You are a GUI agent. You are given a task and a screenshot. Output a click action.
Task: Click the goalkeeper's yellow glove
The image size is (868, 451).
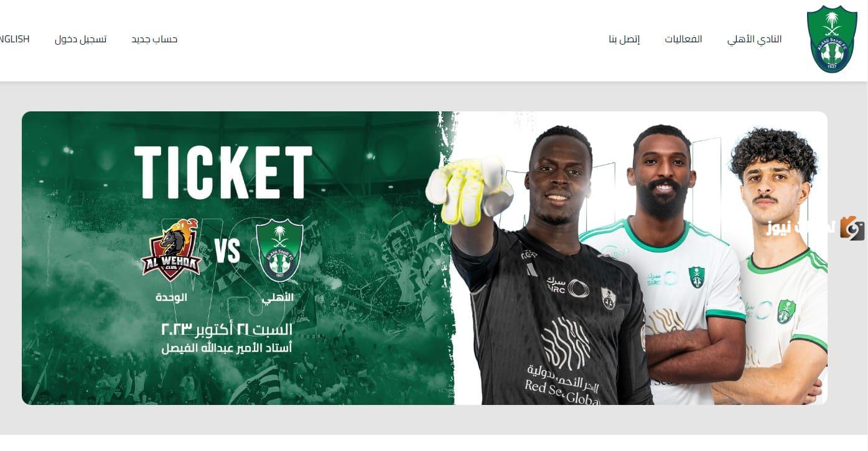[x=469, y=189]
